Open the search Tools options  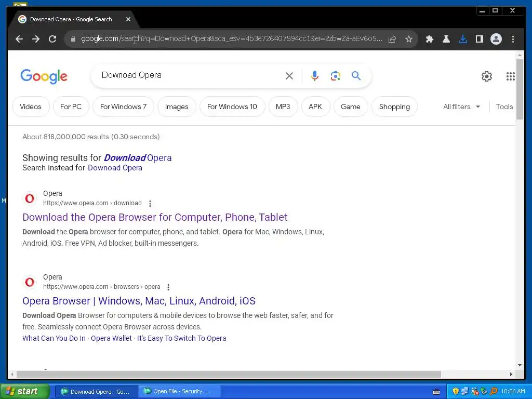[504, 107]
